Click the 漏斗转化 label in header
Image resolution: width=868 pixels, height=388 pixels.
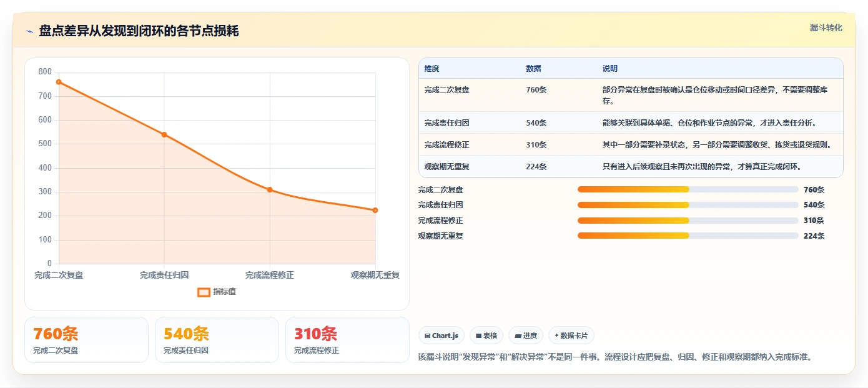pyautogui.click(x=826, y=28)
